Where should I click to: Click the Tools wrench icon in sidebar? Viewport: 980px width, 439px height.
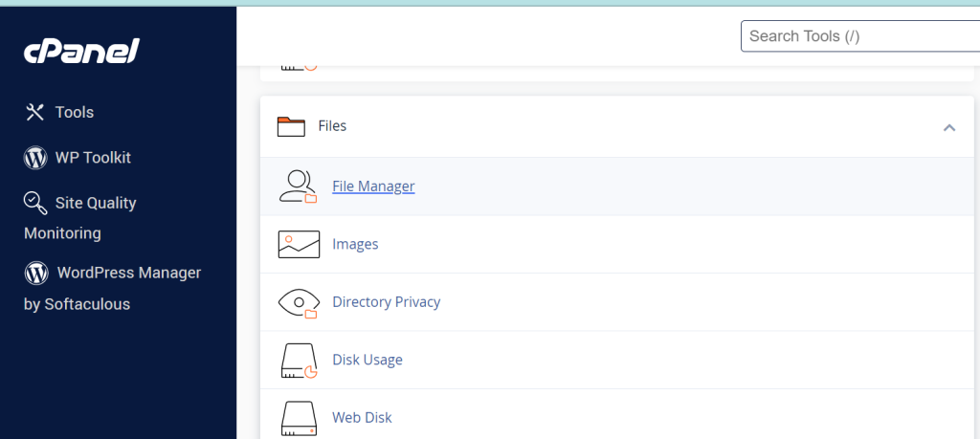pos(35,113)
